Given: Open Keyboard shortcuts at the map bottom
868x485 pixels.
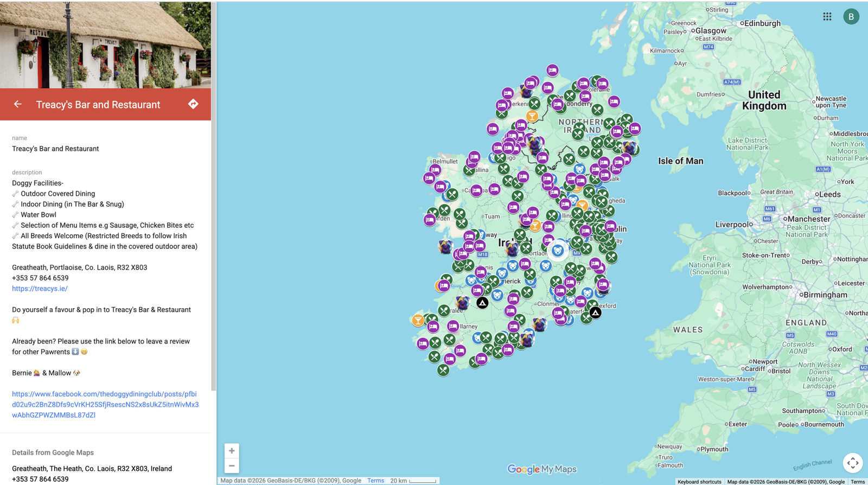Looking at the screenshot, I should pyautogui.click(x=699, y=482).
